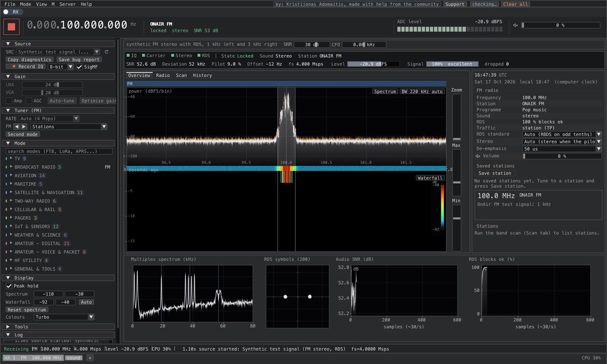The image size is (607, 364).
Task: Open the De-emphasis dropdown
Action: (x=562, y=149)
